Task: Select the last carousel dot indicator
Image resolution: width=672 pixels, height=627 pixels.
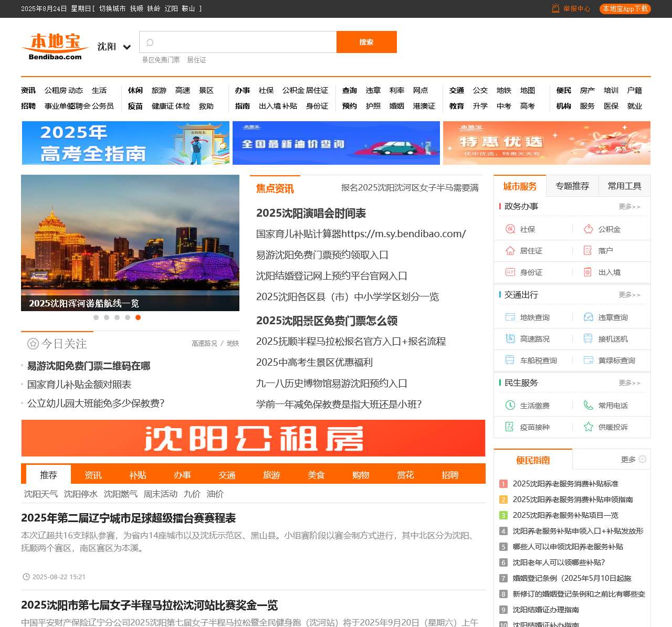Action: click(x=139, y=317)
